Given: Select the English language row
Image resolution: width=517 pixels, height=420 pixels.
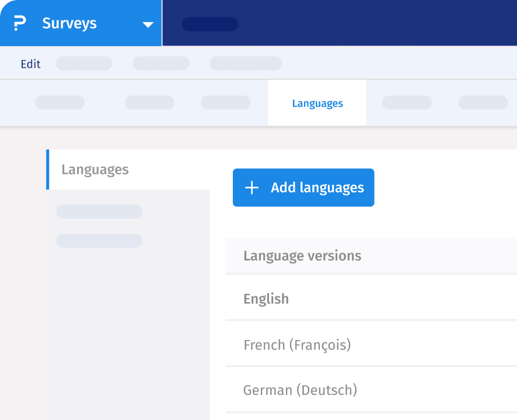Looking at the screenshot, I should click(371, 299).
